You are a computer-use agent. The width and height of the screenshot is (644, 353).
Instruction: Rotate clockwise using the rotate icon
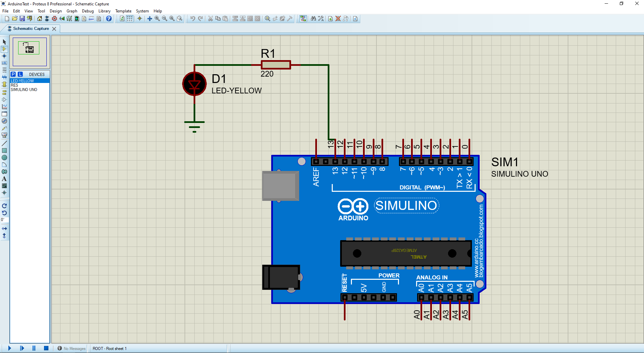4,206
